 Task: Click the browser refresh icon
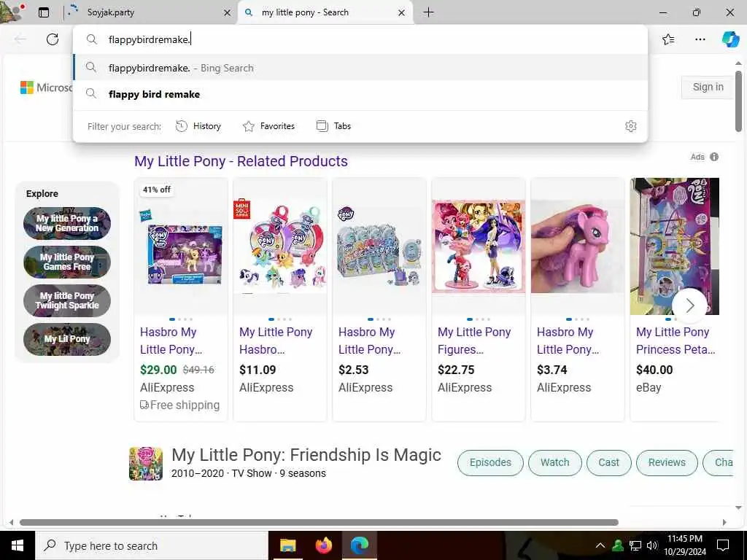click(53, 39)
